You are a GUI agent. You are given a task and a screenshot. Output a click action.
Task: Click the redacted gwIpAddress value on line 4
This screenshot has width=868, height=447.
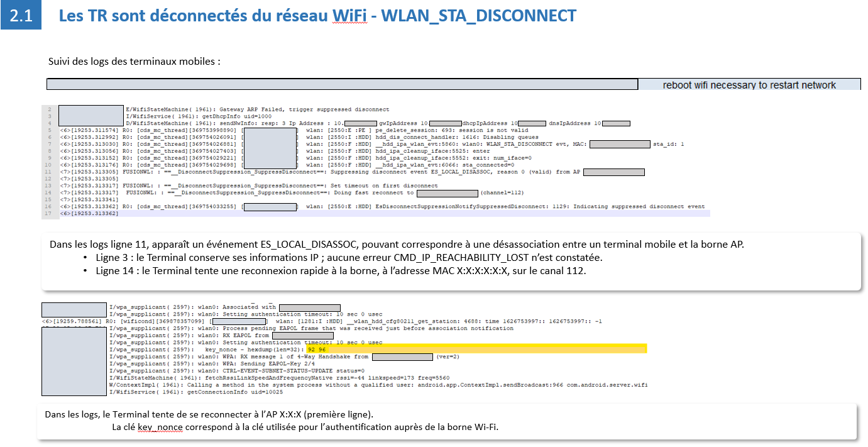pyautogui.click(x=447, y=123)
